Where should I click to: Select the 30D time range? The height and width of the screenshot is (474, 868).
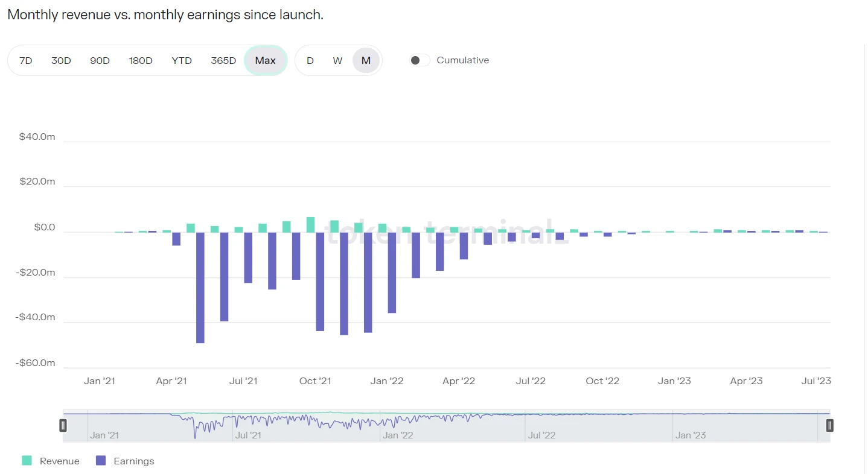click(61, 60)
